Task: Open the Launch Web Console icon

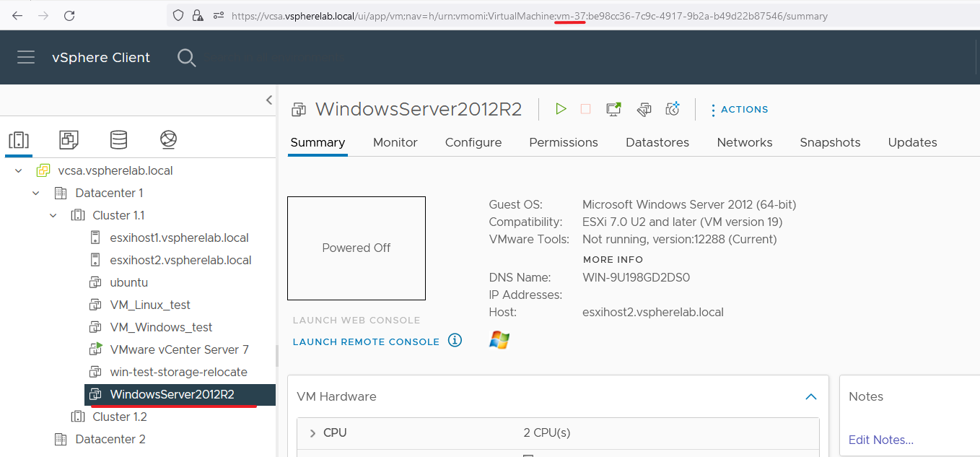Action: point(613,108)
